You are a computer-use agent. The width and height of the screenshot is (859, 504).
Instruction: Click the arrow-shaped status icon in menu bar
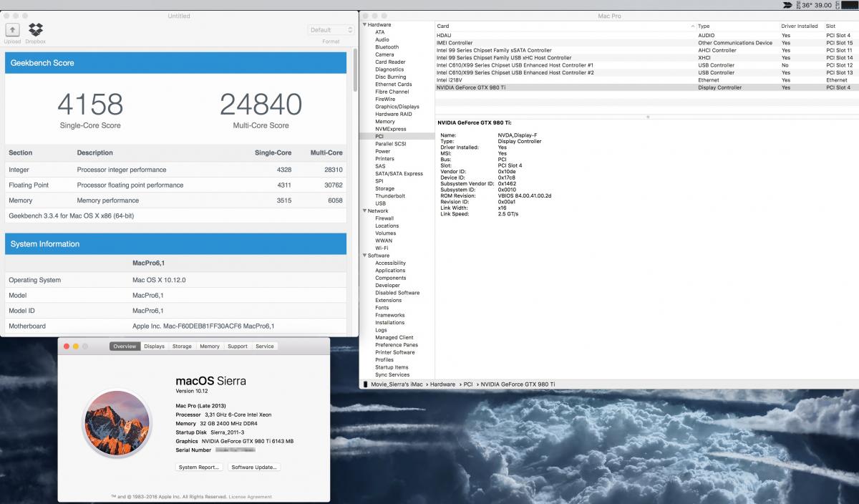[x=787, y=5]
